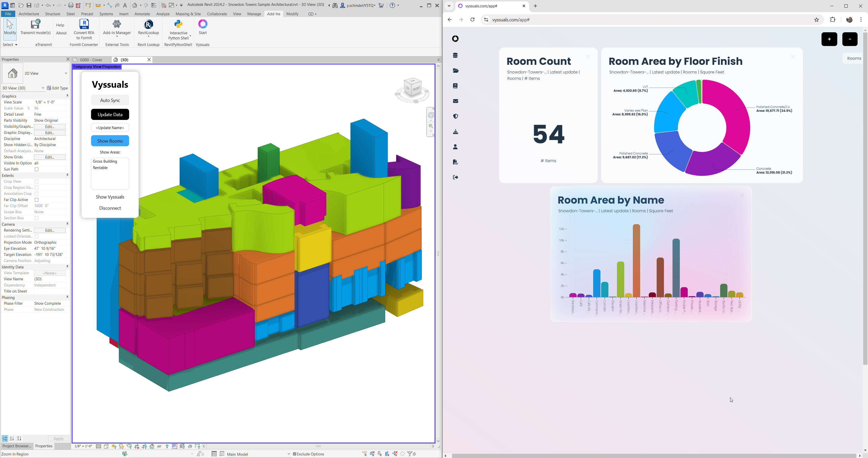Click the PDF export sidebar icon

pyautogui.click(x=455, y=162)
